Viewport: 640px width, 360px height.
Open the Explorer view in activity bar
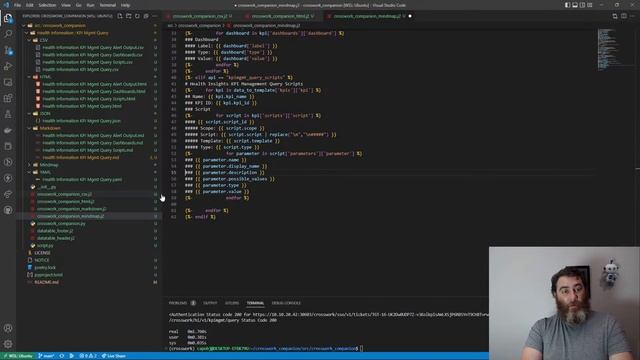[8, 18]
